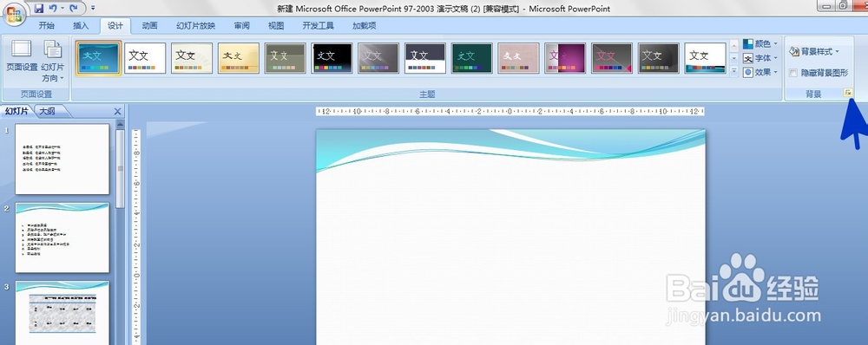Open the 效果 theme effects dropdown

tap(760, 72)
